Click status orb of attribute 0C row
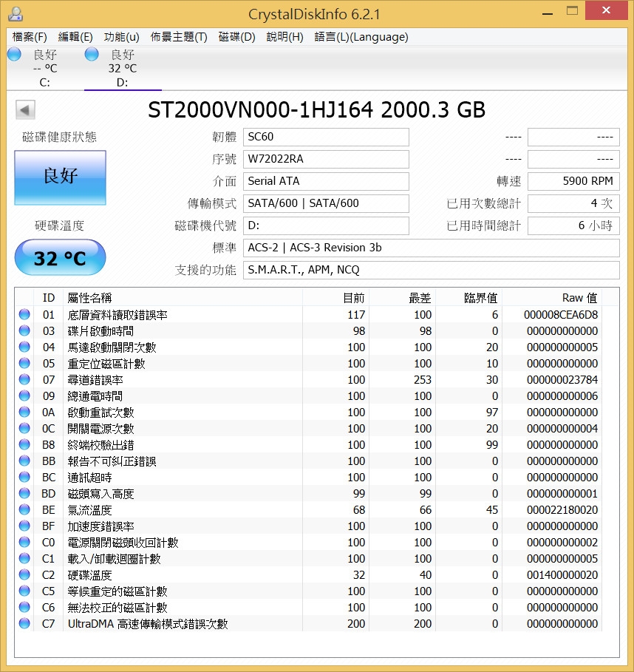The width and height of the screenshot is (634, 672). [x=24, y=429]
